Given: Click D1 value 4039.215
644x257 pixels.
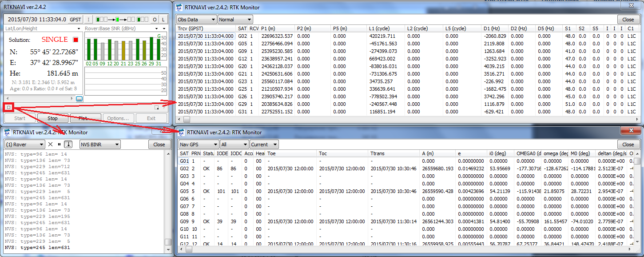Looking at the screenshot, I should point(494,66).
